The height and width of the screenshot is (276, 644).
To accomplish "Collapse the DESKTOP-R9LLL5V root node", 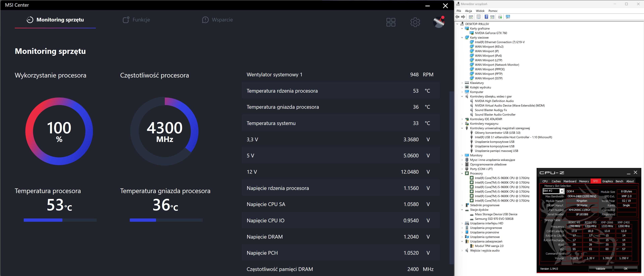I will (x=458, y=24).
